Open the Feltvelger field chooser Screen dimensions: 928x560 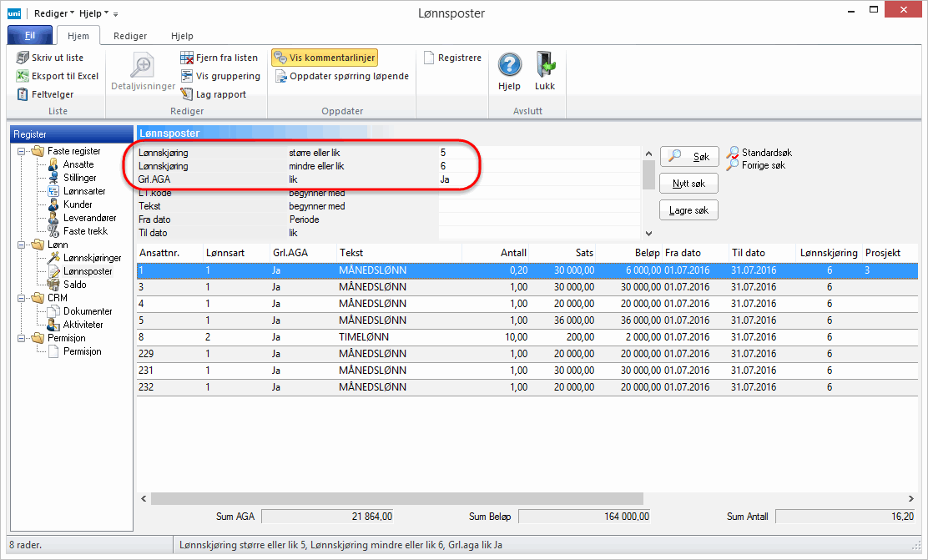(23, 94)
